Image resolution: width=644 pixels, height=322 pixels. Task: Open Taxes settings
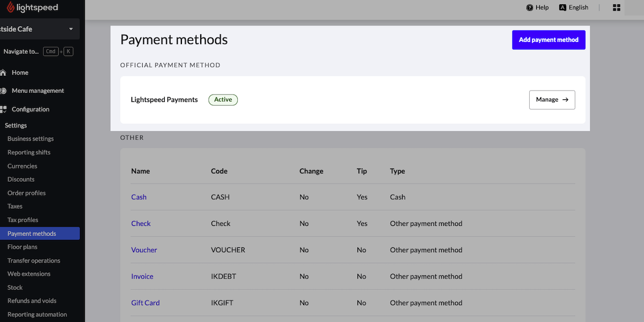click(15, 206)
